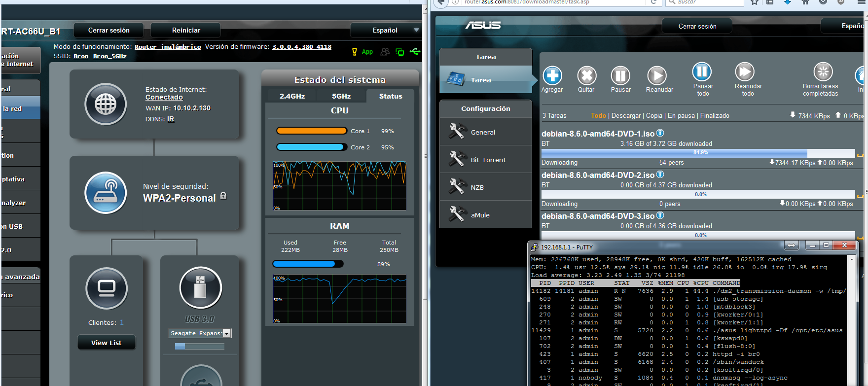Open the Seagate Expansion USB device dropdown
Viewport: 868px width, 386px height.
pyautogui.click(x=200, y=333)
